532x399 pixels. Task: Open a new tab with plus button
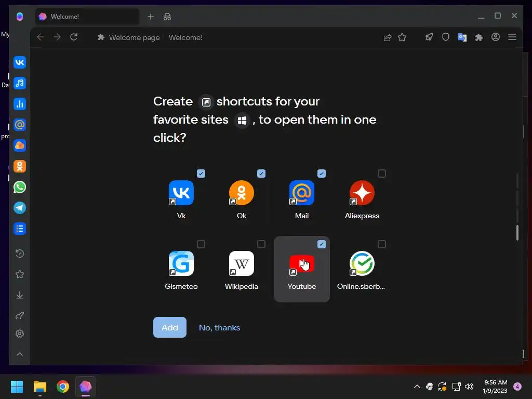pos(151,17)
